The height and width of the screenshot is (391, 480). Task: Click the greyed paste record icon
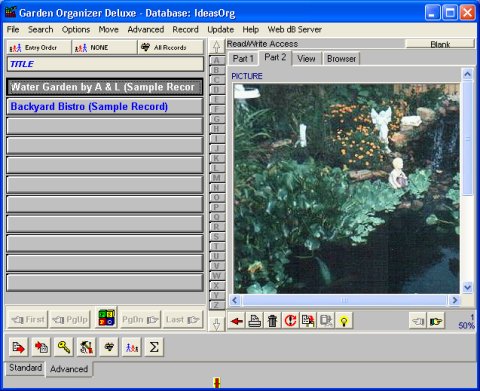[x=326, y=321]
